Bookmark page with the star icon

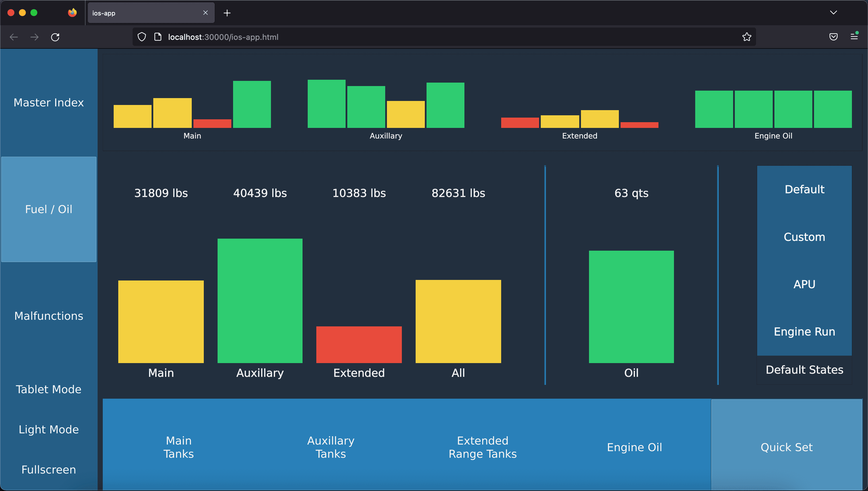pos(747,37)
